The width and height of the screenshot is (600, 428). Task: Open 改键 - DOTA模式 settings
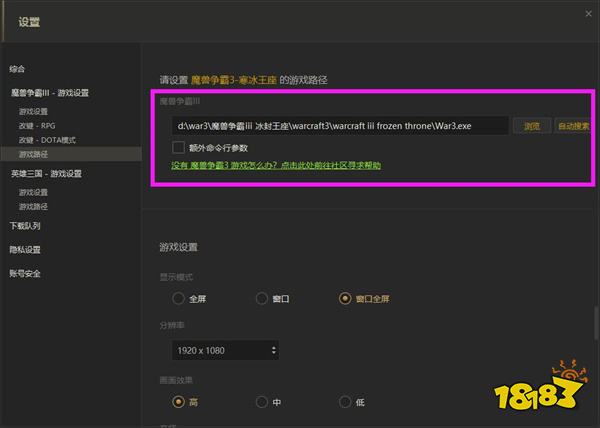point(47,140)
